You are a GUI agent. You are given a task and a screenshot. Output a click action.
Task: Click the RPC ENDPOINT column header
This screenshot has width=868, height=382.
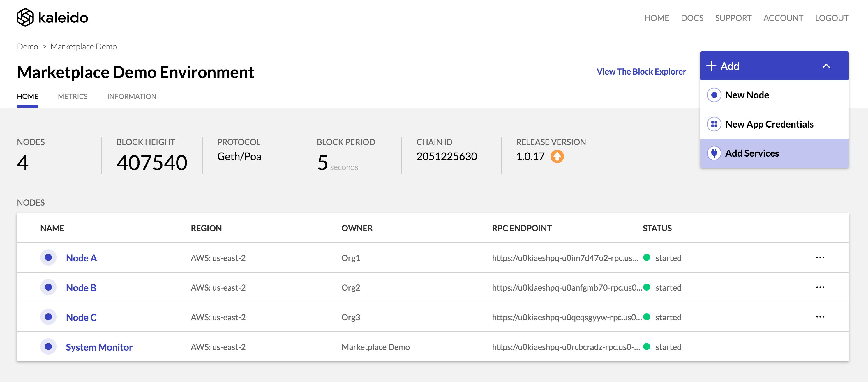[522, 228]
